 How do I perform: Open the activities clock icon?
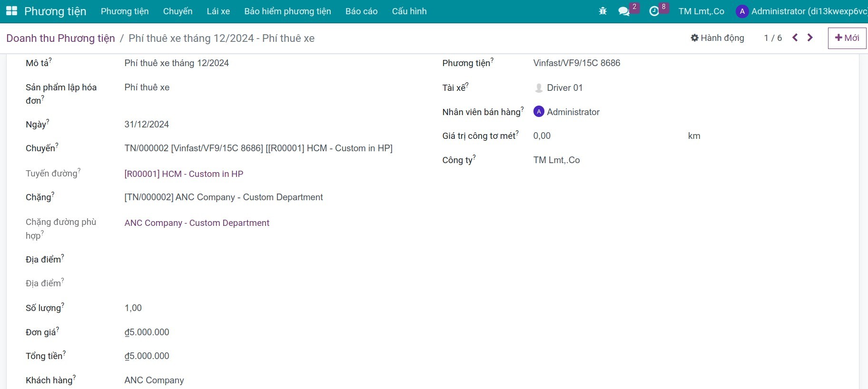[x=654, y=11]
